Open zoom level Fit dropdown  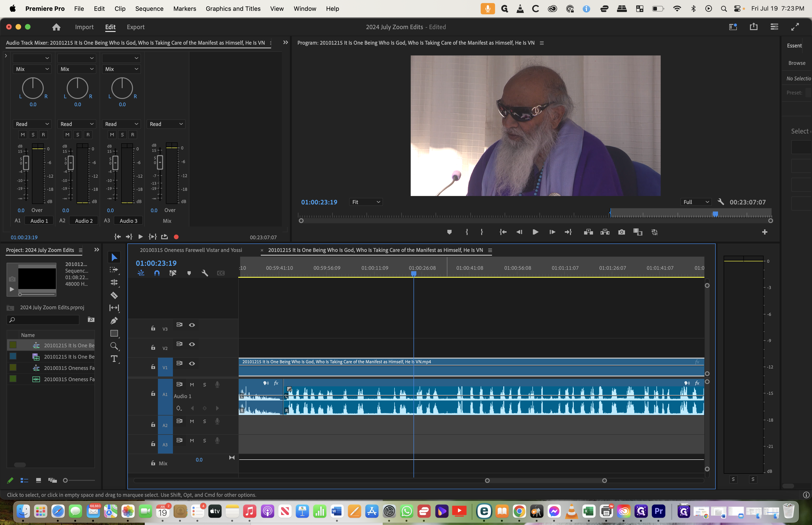(366, 202)
